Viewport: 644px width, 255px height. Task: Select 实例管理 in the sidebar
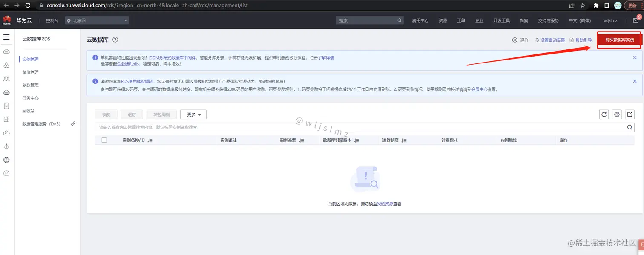(x=30, y=60)
